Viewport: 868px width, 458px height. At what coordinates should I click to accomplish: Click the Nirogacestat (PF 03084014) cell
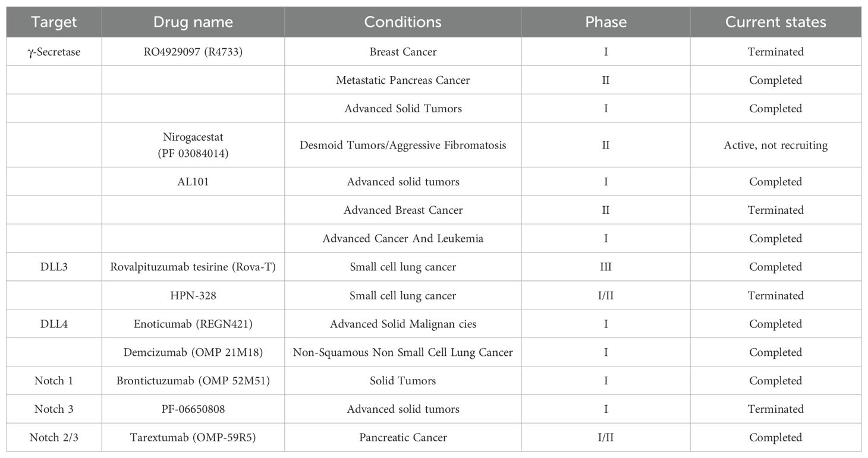coord(193,144)
